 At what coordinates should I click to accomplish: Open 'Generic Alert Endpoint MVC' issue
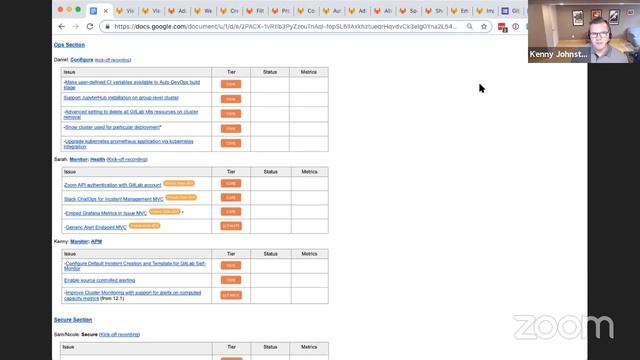pos(96,228)
